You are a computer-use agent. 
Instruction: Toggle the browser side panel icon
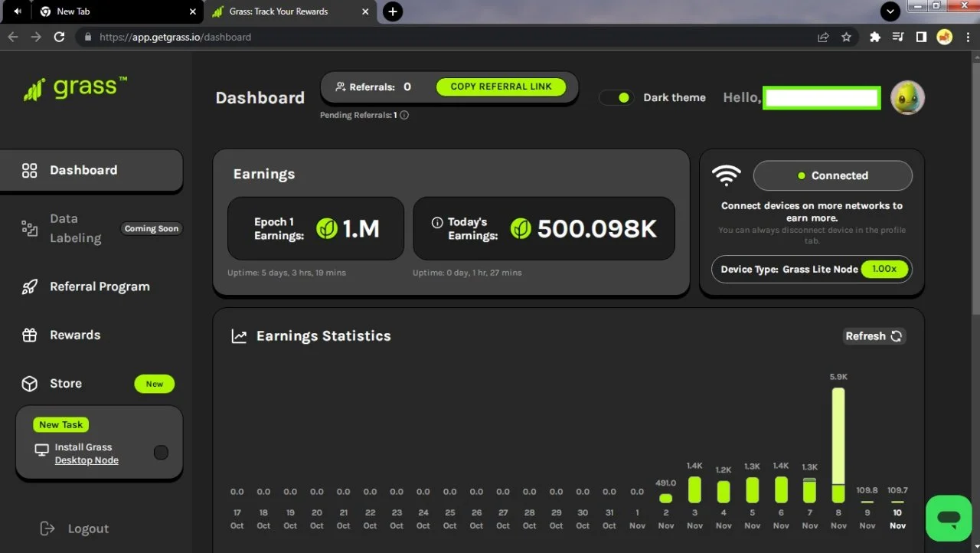[x=921, y=37]
